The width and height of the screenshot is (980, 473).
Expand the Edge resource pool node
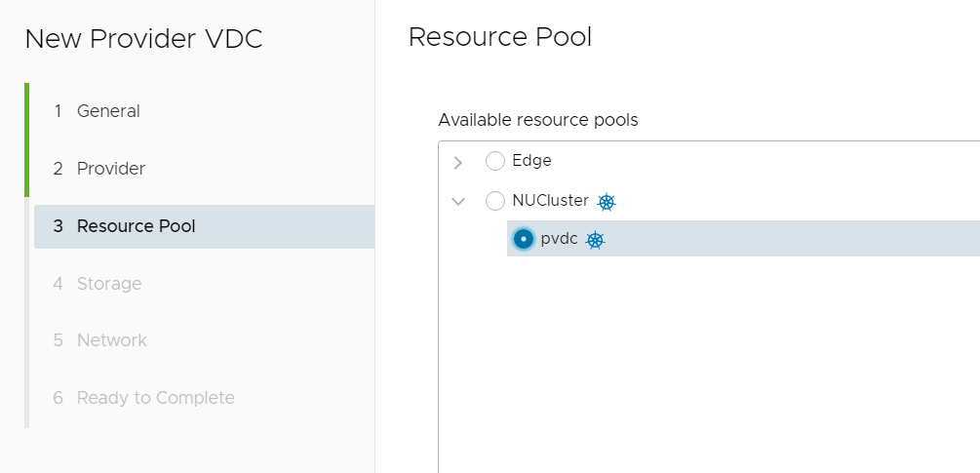(458, 163)
